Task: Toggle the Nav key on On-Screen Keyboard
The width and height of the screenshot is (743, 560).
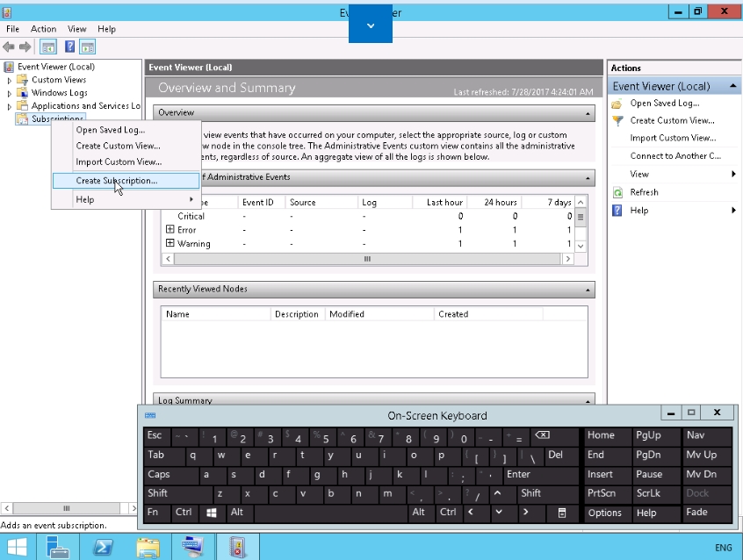Action: (x=708, y=436)
